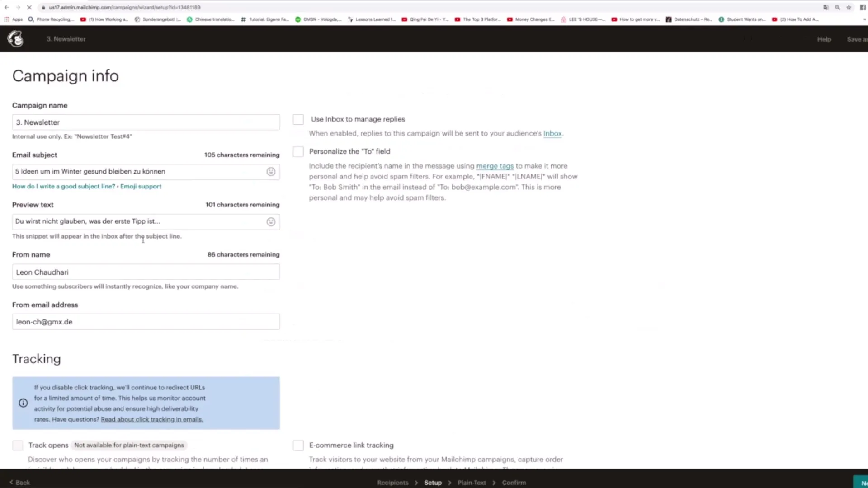Stop page loading with the X button

tap(29, 7)
